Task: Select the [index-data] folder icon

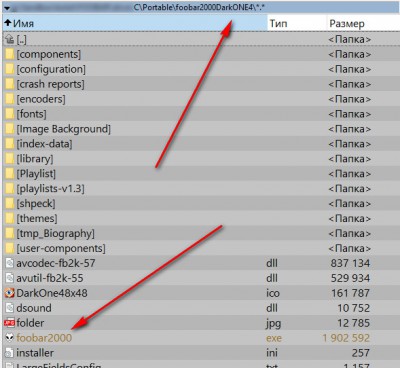Action: (10, 144)
